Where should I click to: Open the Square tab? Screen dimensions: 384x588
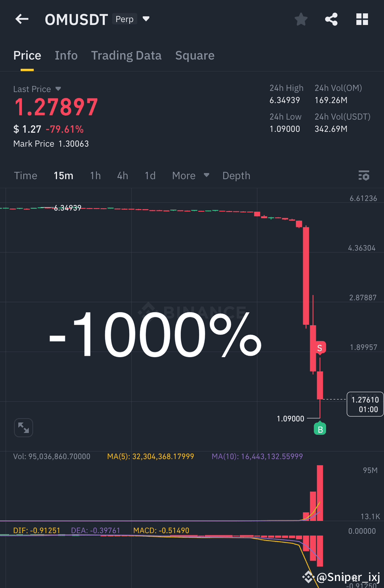pos(195,56)
